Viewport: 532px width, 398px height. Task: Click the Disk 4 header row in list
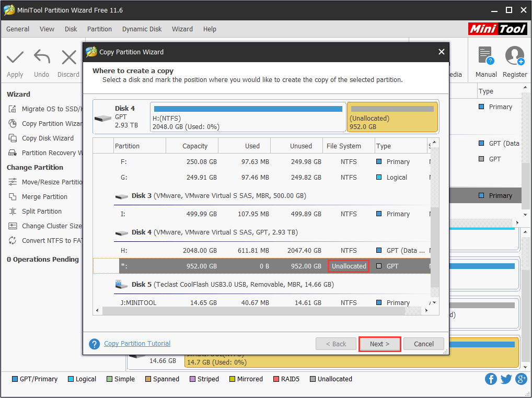tap(272, 232)
